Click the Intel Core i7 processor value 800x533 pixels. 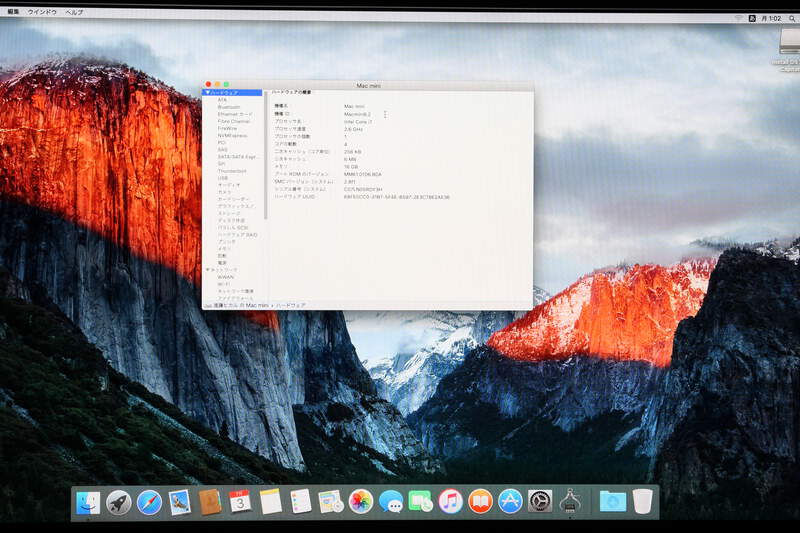click(358, 122)
